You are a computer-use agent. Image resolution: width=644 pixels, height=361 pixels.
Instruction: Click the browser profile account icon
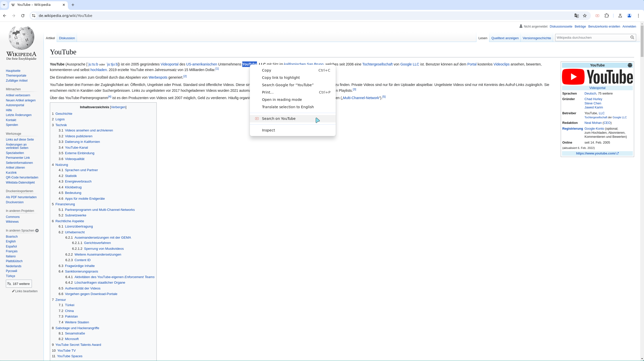[x=629, y=16]
